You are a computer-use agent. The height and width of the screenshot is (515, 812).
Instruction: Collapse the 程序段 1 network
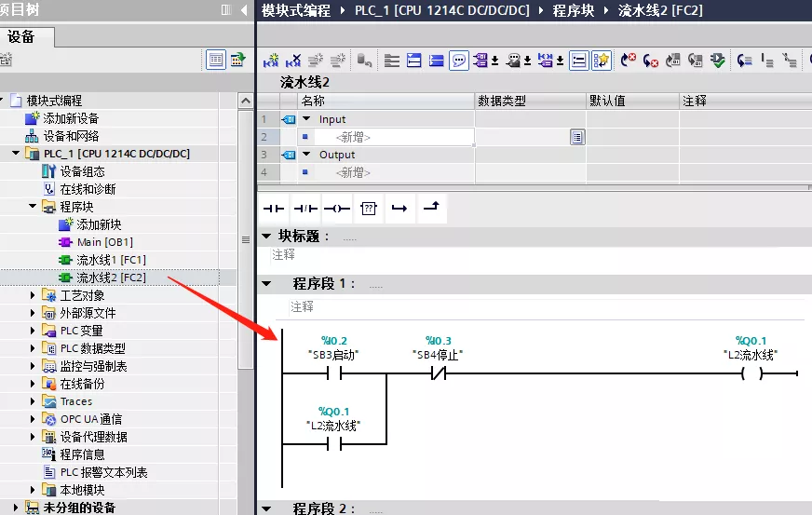tap(267, 284)
